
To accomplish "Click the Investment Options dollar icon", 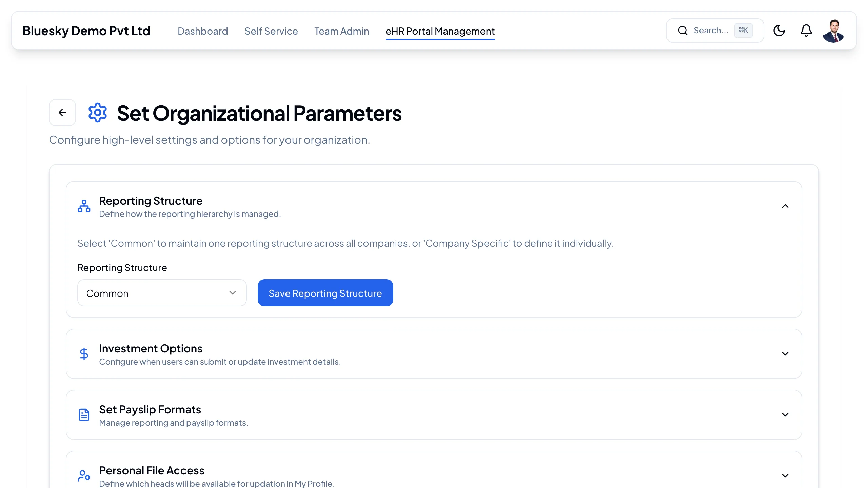I will point(84,354).
